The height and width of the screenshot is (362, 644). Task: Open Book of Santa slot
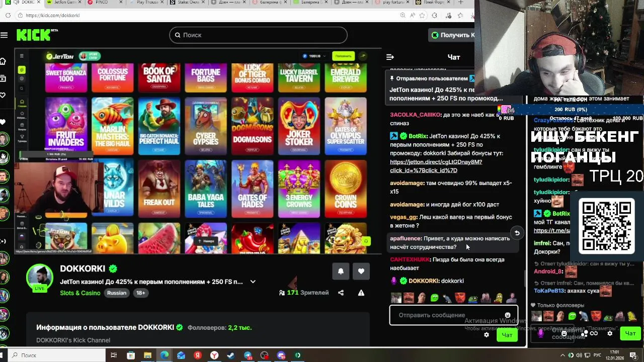pyautogui.click(x=159, y=78)
